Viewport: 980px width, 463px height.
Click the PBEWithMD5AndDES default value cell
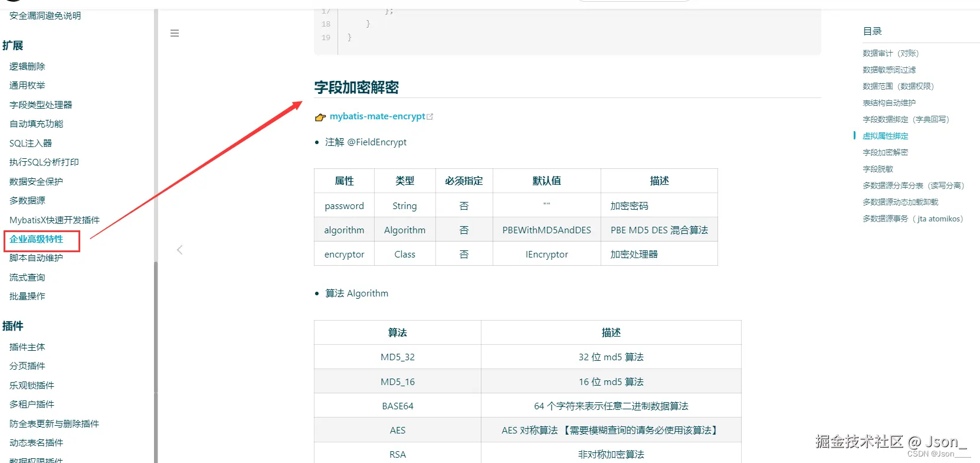(547, 230)
